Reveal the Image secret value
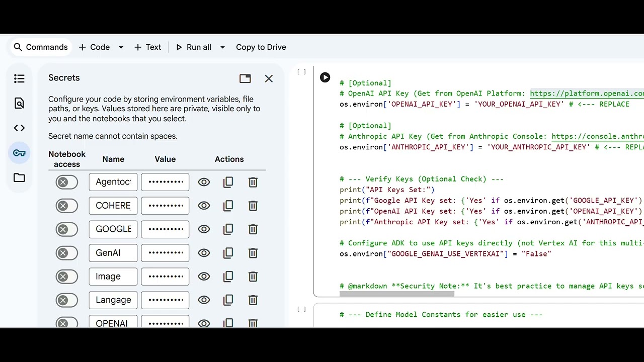644x362 pixels. pos(204,277)
